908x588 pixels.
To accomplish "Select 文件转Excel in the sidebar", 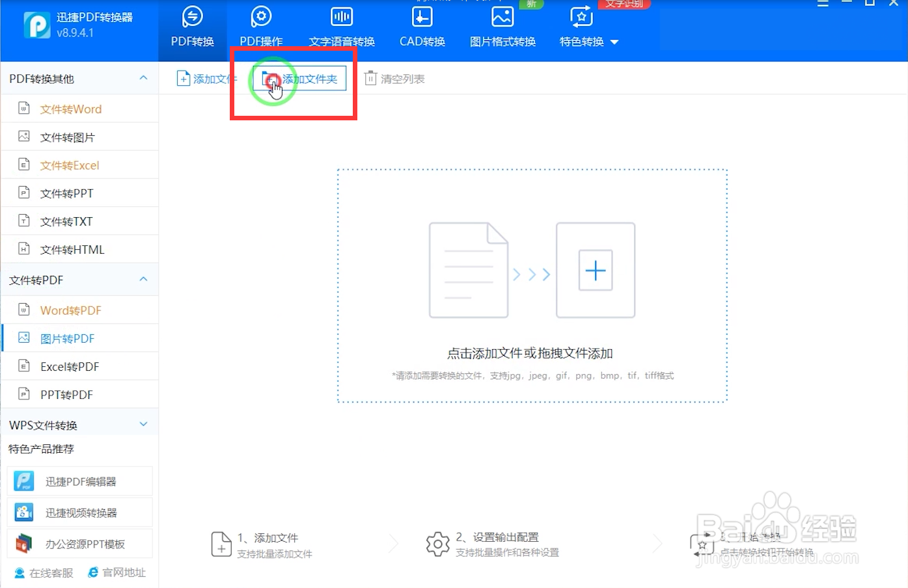I will (79, 165).
